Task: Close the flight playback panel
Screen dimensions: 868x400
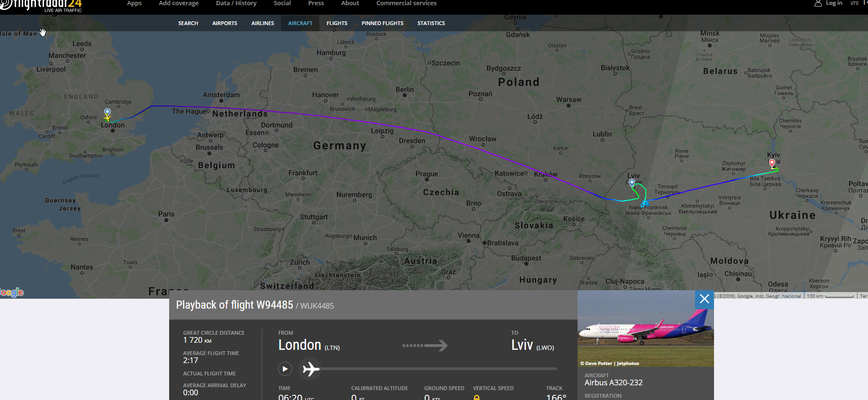Action: pos(705,299)
